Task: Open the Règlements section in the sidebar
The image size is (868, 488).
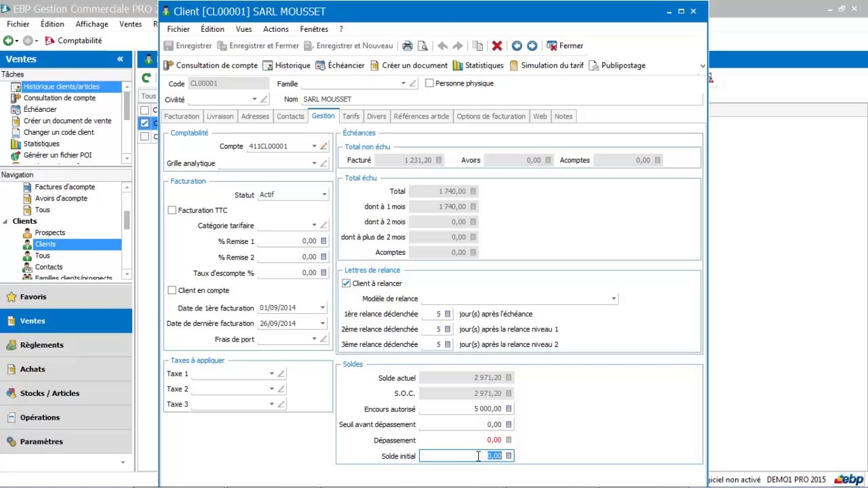Action: click(41, 345)
